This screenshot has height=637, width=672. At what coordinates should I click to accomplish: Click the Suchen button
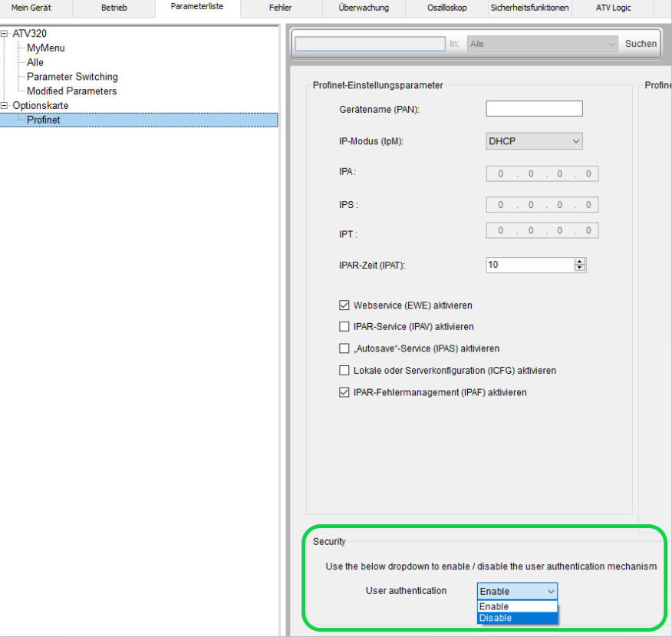pos(641,44)
